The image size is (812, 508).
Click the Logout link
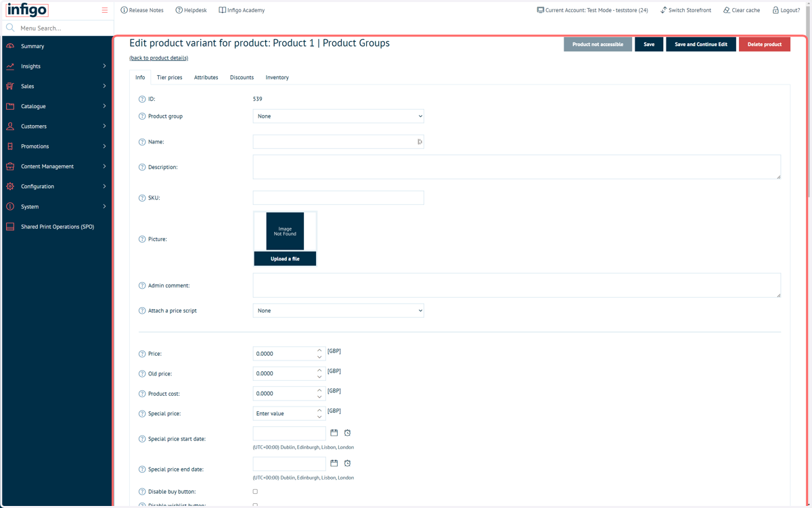pos(786,10)
